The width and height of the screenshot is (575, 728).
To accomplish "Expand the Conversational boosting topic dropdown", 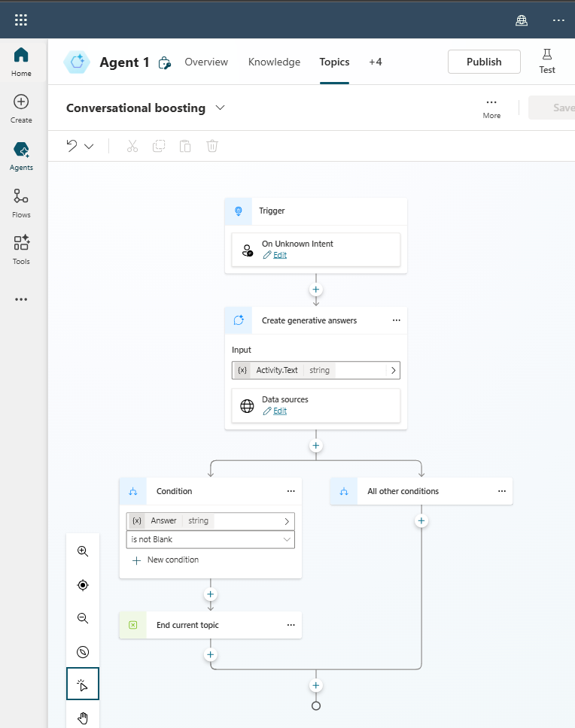I will 221,108.
